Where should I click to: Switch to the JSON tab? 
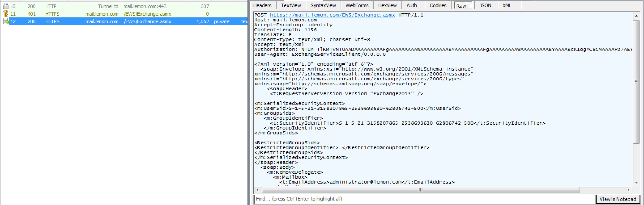tap(485, 6)
